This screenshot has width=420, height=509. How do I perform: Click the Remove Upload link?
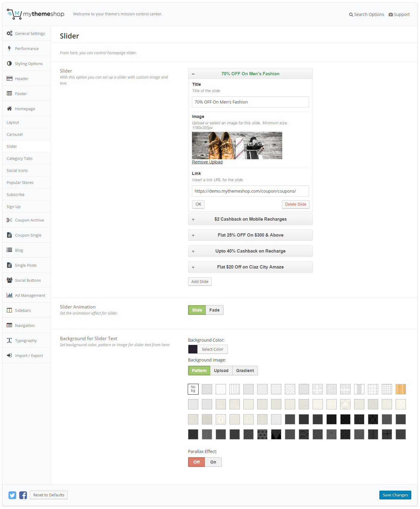click(207, 162)
